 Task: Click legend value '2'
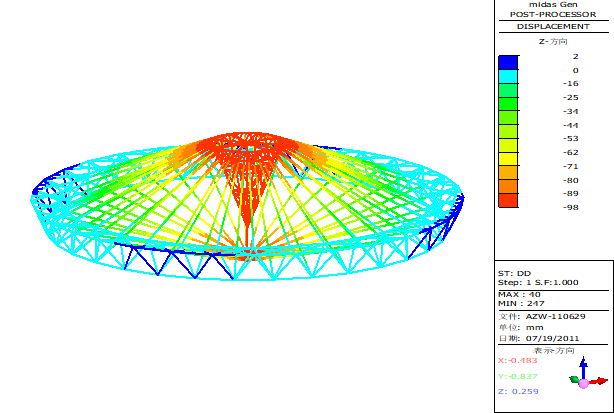[x=575, y=56]
